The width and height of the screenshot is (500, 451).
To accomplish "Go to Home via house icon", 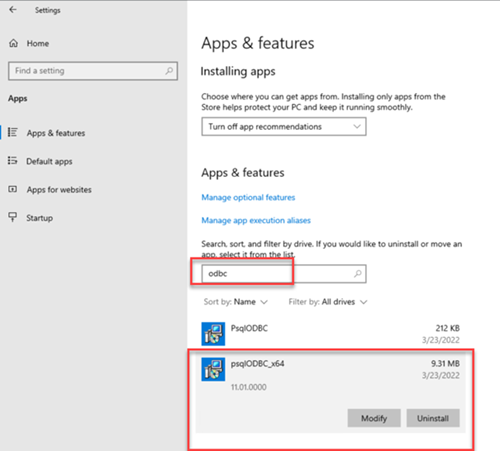I will [x=13, y=43].
